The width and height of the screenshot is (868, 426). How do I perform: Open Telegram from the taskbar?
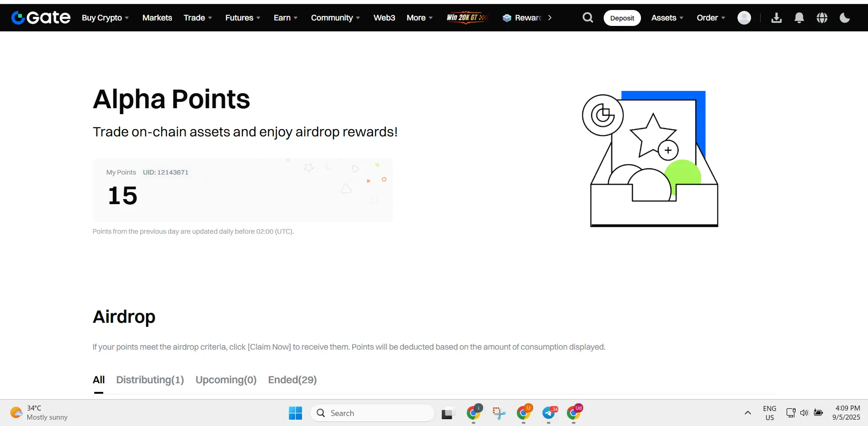549,413
